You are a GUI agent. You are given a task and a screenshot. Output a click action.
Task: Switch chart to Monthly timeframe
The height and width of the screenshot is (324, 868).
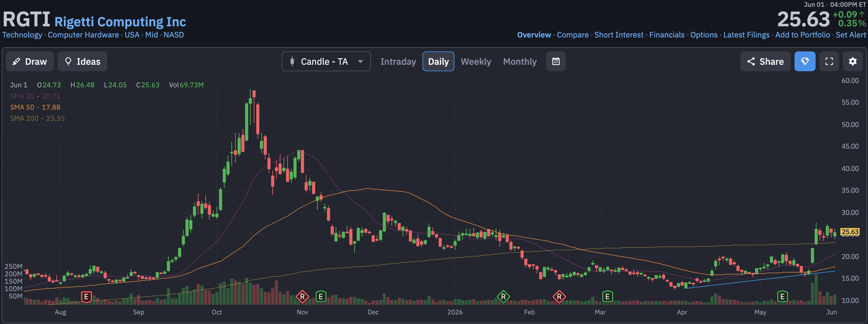coord(520,62)
